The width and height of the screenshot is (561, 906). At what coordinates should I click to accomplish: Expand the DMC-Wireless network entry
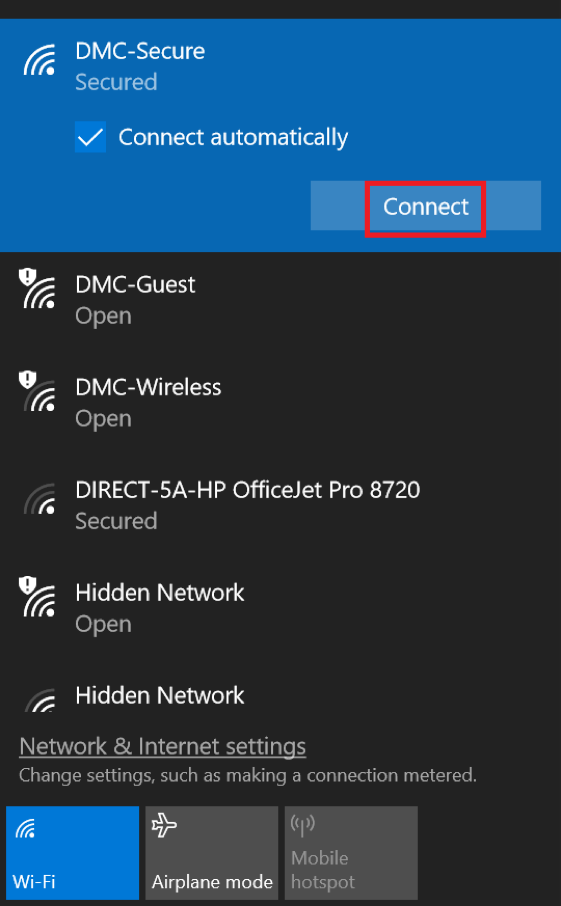(280, 403)
